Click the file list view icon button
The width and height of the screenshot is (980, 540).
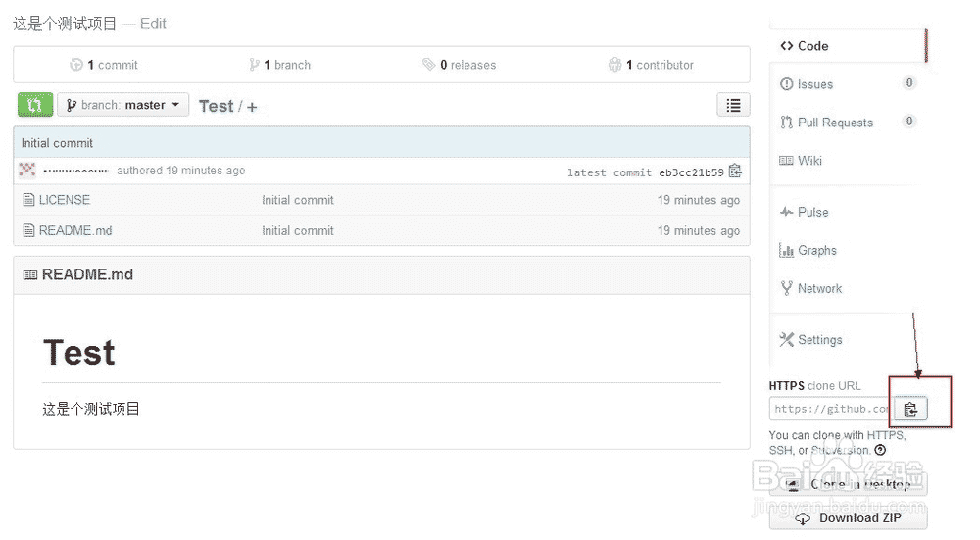point(733,105)
